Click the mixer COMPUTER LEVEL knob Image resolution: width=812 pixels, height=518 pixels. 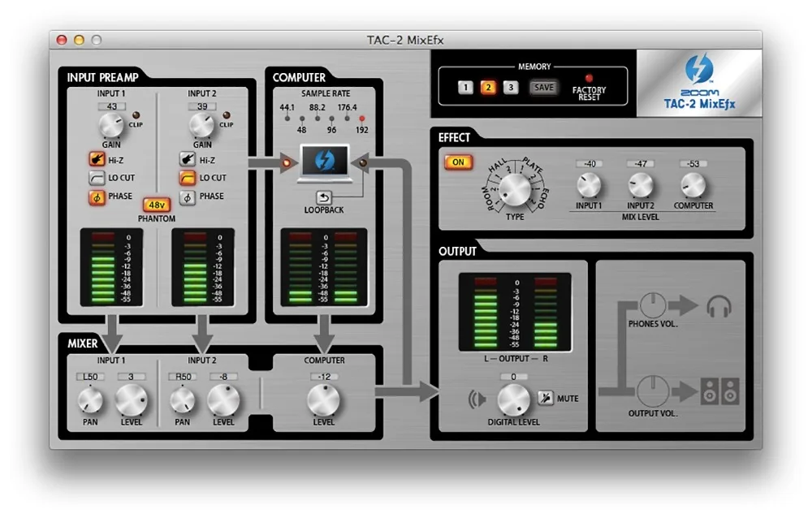point(324,400)
